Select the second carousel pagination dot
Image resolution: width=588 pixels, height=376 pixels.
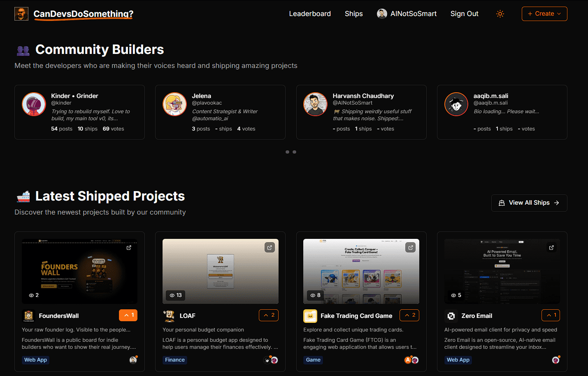tap(294, 152)
